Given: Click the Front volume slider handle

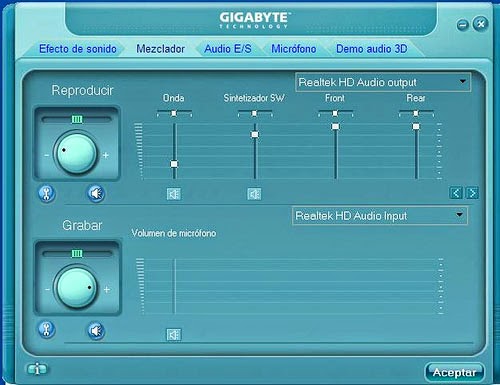Looking at the screenshot, I should [335, 126].
